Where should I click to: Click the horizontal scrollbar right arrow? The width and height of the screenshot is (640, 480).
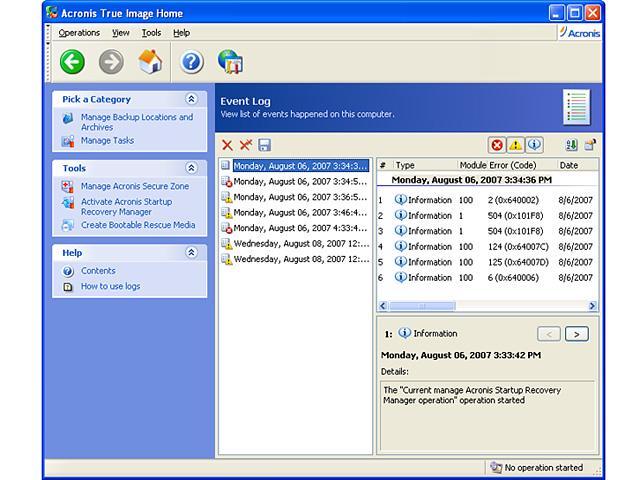(x=592, y=306)
